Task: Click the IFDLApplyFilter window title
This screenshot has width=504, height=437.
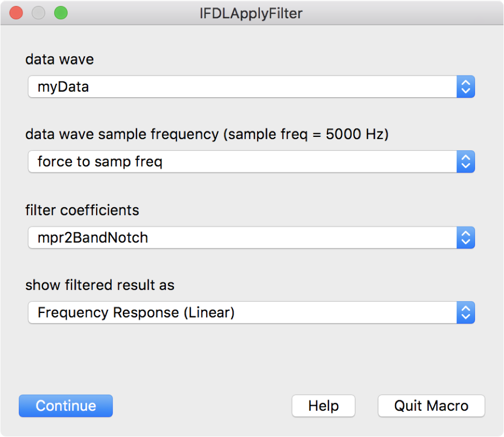Action: coord(251,13)
